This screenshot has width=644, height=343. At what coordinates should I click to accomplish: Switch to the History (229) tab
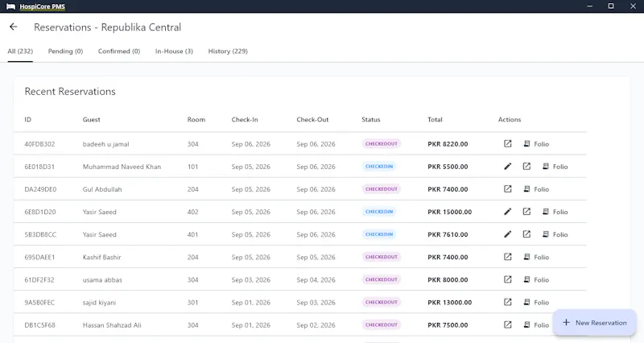228,52
